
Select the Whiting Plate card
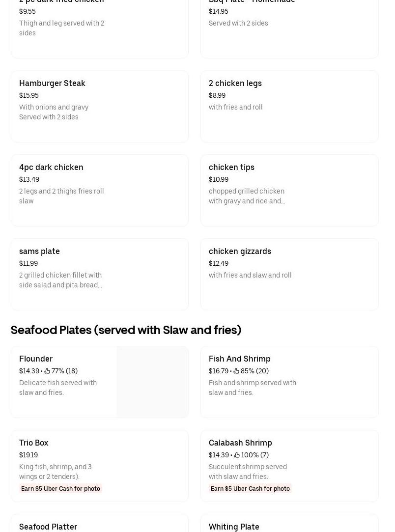(x=289, y=523)
